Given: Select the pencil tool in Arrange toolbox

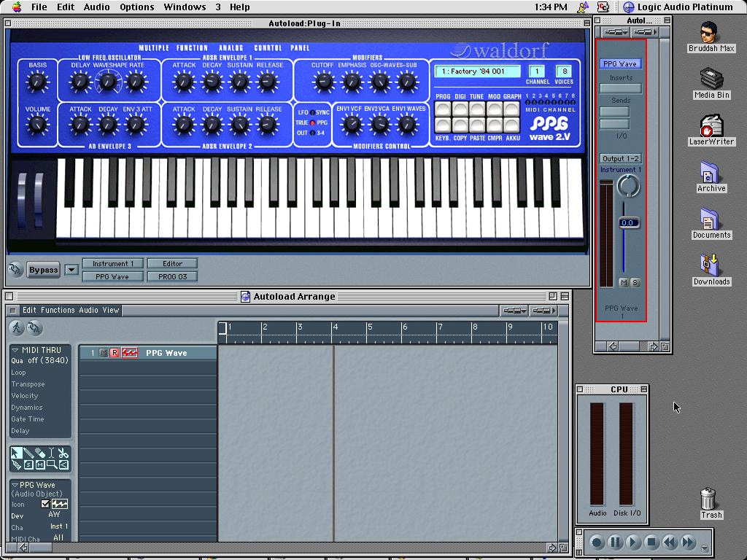Looking at the screenshot, I should pyautogui.click(x=28, y=453).
